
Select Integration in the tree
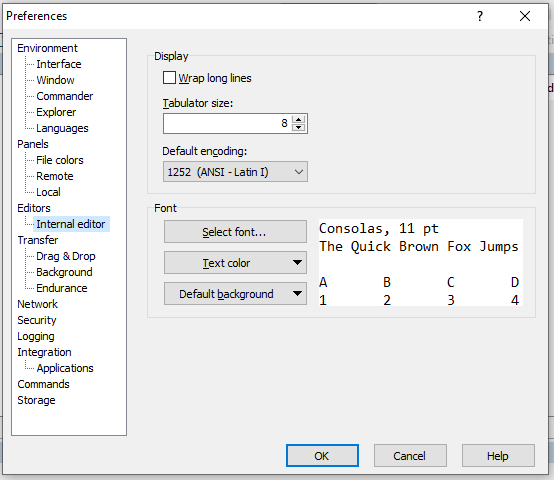tap(45, 352)
